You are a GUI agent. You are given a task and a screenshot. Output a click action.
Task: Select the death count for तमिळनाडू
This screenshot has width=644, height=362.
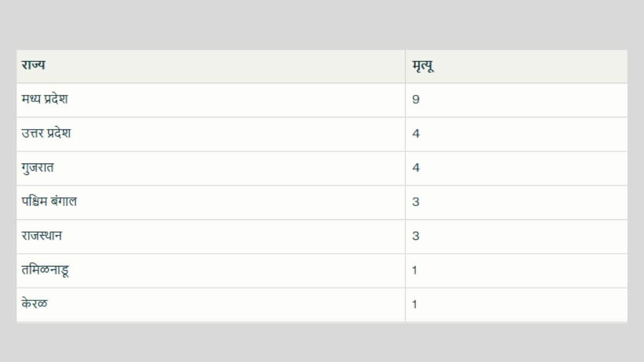pos(415,270)
